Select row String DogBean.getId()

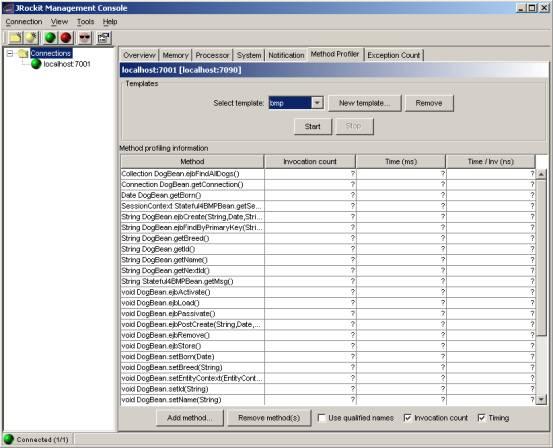coord(328,249)
